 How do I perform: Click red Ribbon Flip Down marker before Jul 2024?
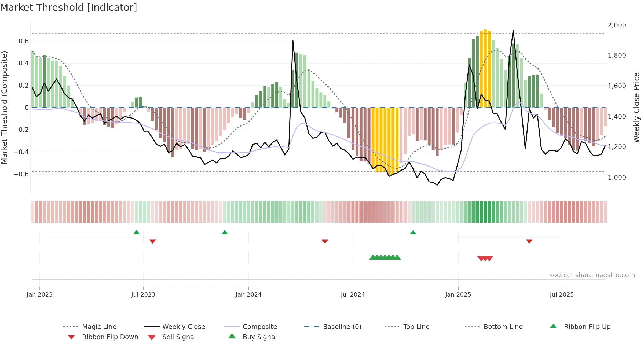[x=325, y=242]
